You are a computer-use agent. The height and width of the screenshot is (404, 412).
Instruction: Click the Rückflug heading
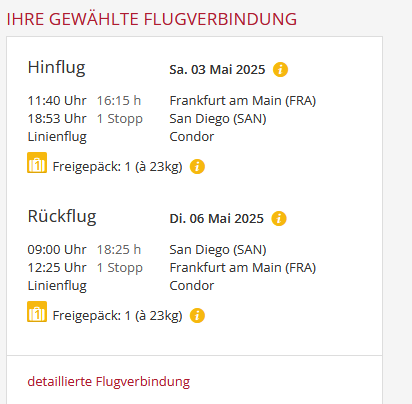(x=62, y=217)
